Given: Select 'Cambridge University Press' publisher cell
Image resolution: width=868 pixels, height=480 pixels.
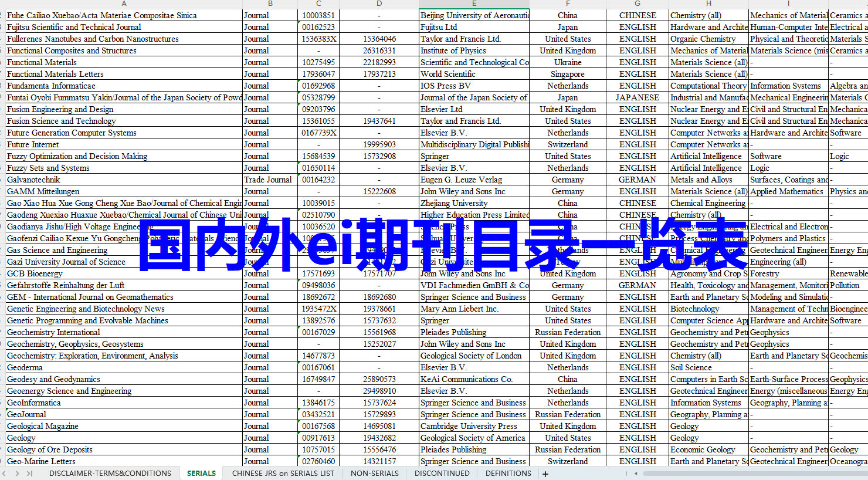Looking at the screenshot, I should (x=474, y=426).
